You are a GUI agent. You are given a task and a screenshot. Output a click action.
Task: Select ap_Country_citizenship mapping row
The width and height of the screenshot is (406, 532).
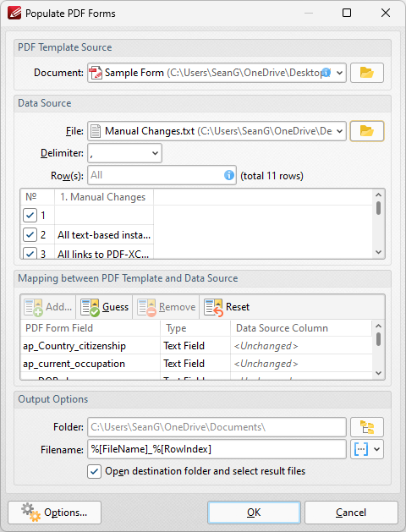point(196,346)
